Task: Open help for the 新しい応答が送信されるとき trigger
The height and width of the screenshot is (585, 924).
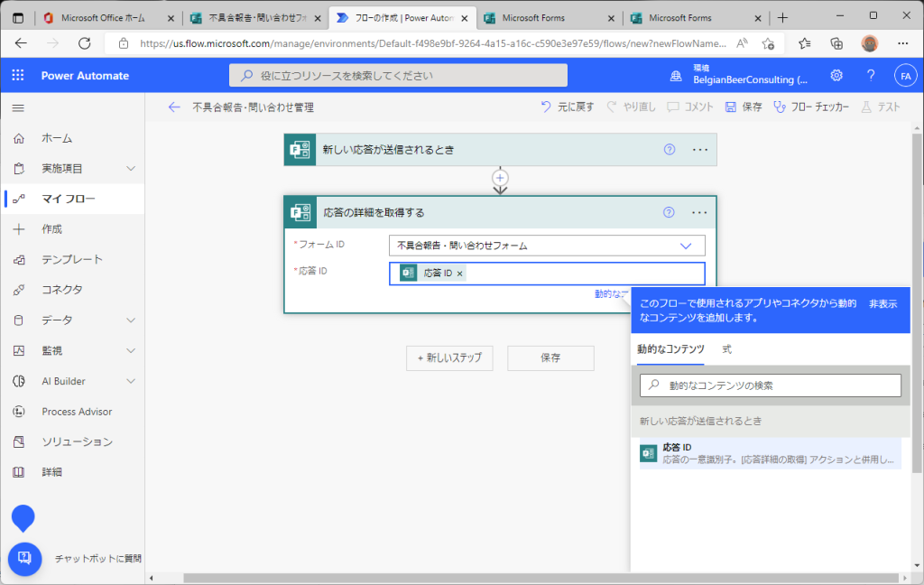Action: click(670, 149)
